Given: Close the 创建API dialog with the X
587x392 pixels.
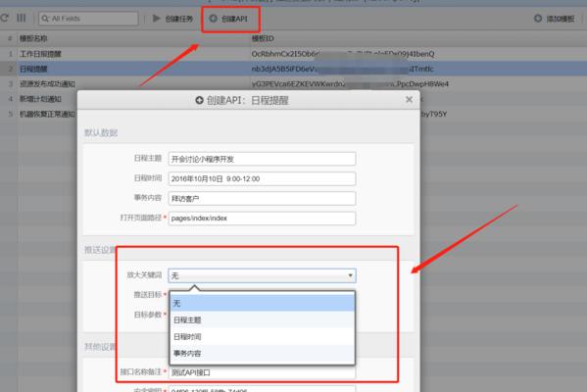Looking at the screenshot, I should [x=409, y=100].
